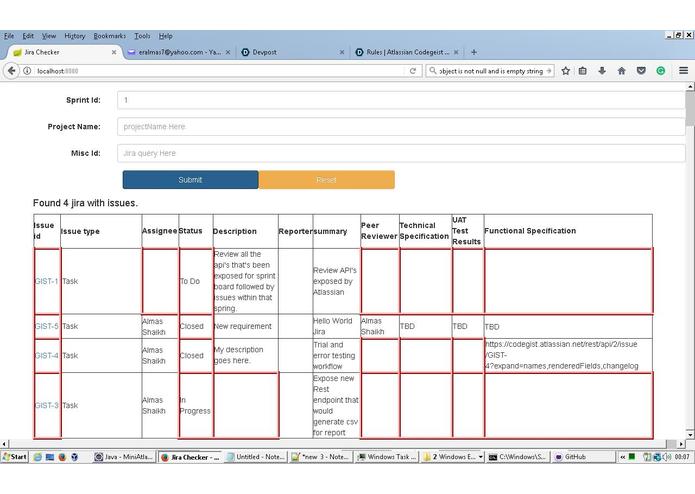Show desktop from quick launch icon
This screenshot has height=494, width=695.
(50, 457)
